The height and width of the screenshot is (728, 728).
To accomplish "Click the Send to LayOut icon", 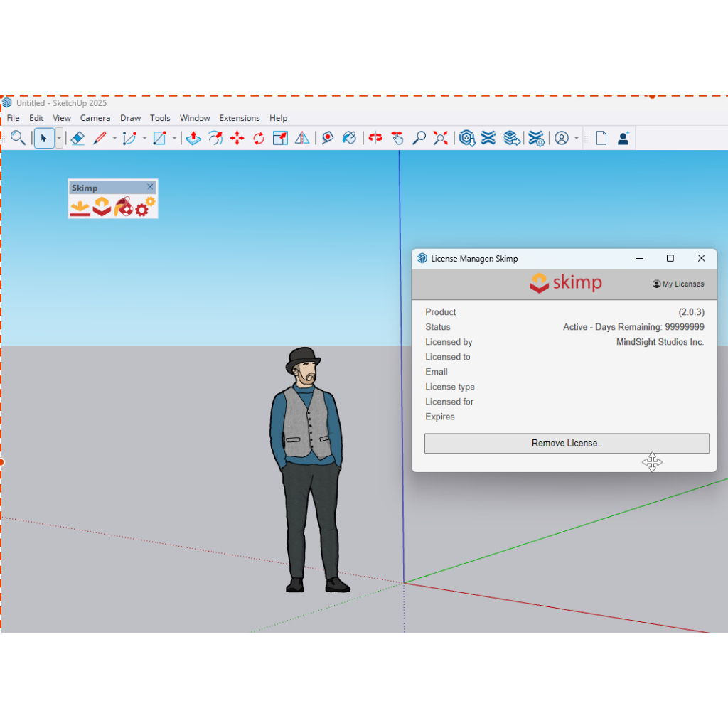I will [512, 138].
